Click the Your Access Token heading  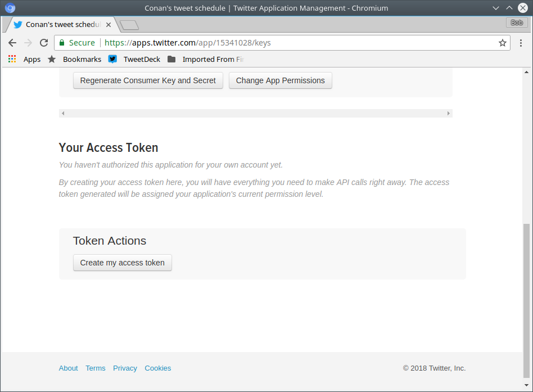(x=109, y=147)
